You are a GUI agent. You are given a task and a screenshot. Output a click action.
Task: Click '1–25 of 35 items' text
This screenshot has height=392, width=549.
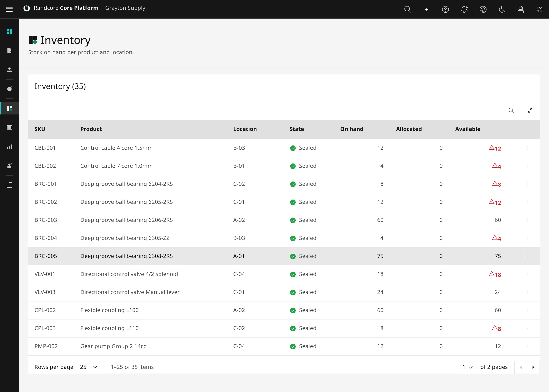click(x=132, y=367)
